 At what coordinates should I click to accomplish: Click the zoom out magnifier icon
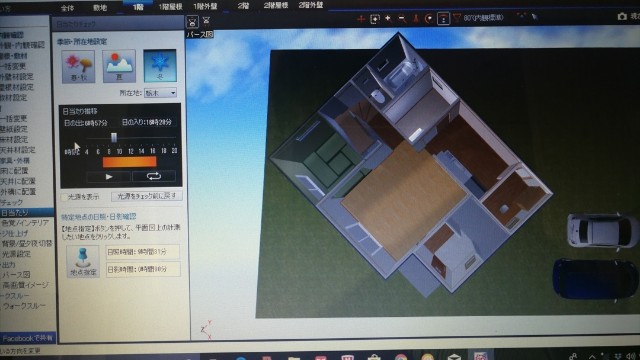tap(402, 18)
